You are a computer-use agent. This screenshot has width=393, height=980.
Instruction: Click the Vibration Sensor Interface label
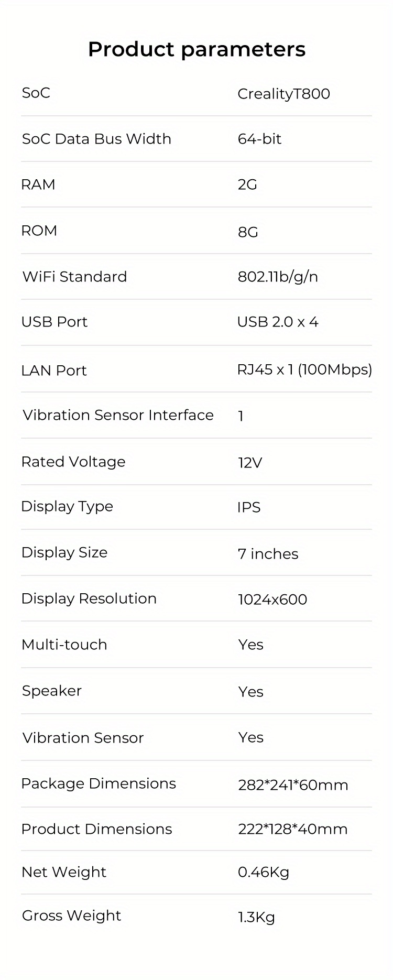118,415
